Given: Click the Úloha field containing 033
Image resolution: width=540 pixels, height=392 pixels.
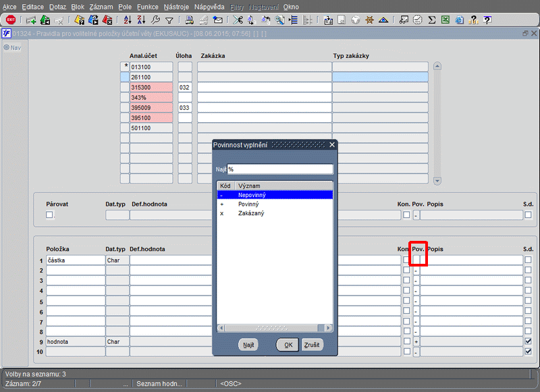Looking at the screenshot, I should [x=184, y=108].
